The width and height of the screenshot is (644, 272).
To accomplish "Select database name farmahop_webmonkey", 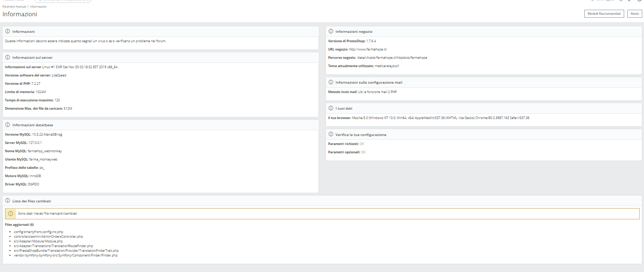I will [45, 151].
